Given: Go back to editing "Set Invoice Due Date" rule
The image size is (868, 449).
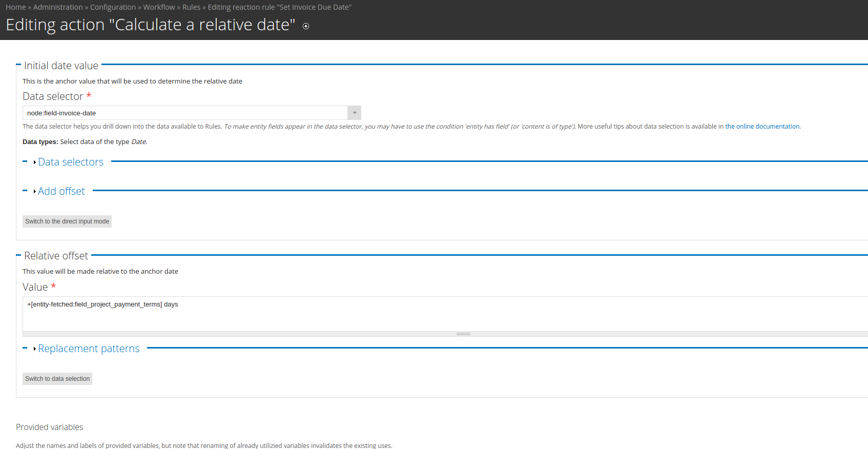Looking at the screenshot, I should click(279, 7).
